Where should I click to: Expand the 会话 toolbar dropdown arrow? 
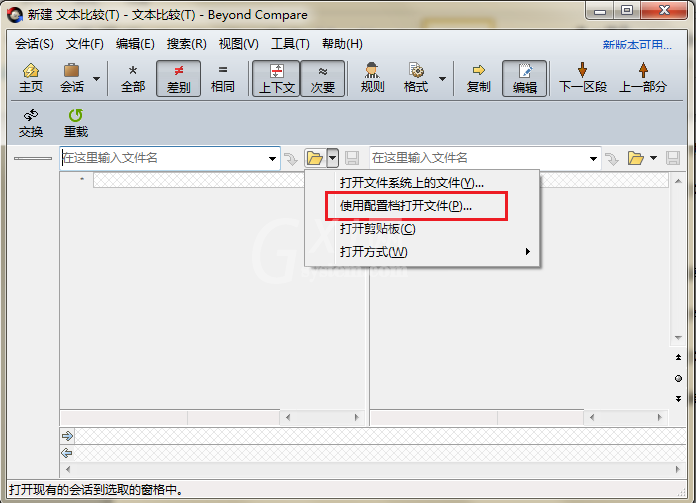96,79
